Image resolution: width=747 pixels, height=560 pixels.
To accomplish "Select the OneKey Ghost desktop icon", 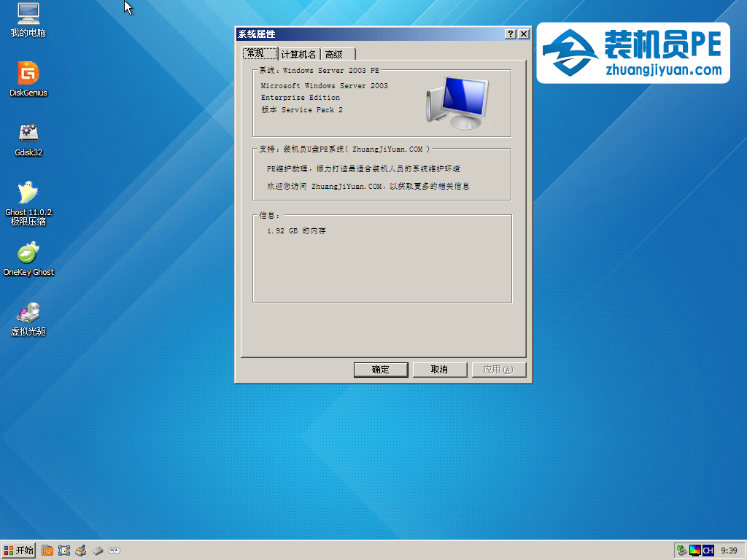I will coord(28,259).
